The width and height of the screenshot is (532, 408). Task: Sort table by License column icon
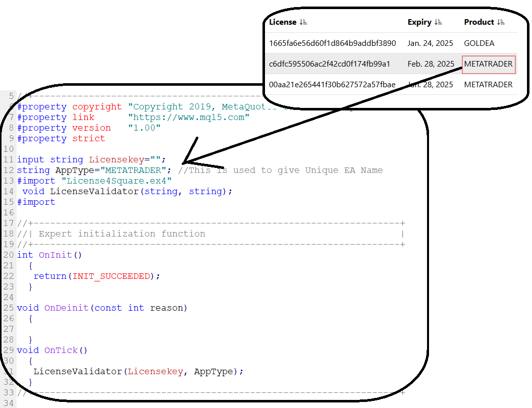tap(303, 22)
